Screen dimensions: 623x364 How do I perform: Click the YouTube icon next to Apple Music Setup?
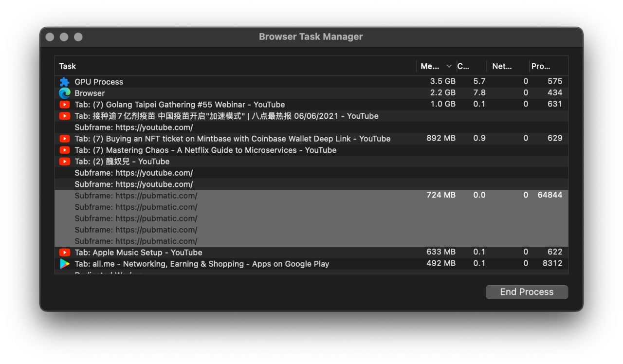click(x=64, y=253)
